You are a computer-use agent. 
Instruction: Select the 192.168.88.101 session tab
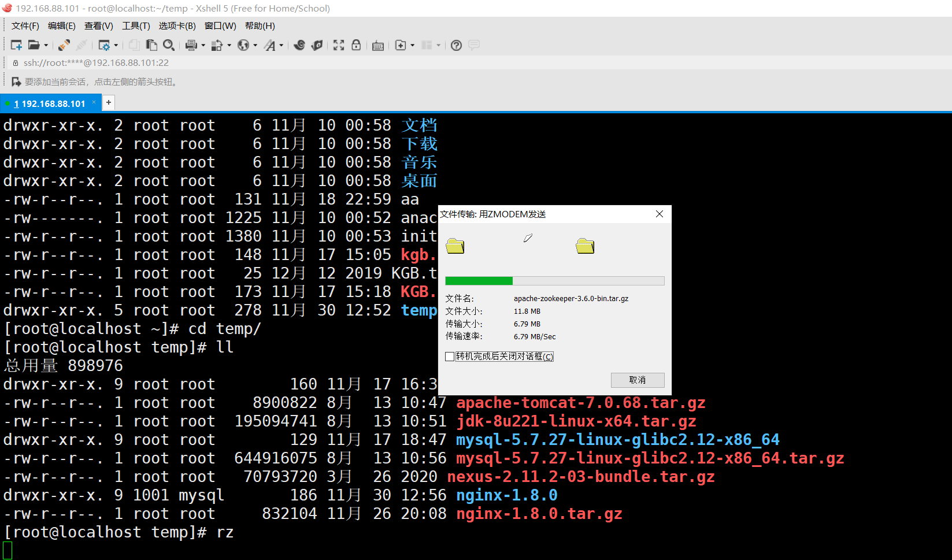coord(50,103)
